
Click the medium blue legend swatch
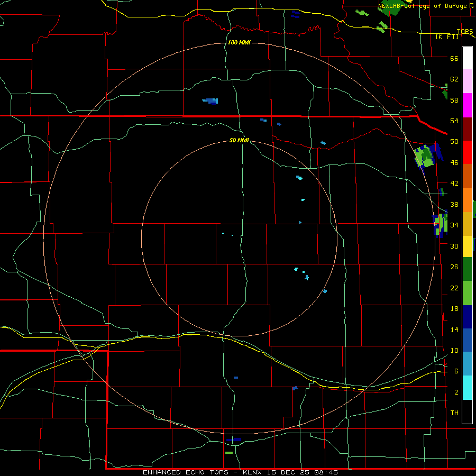coord(467,340)
